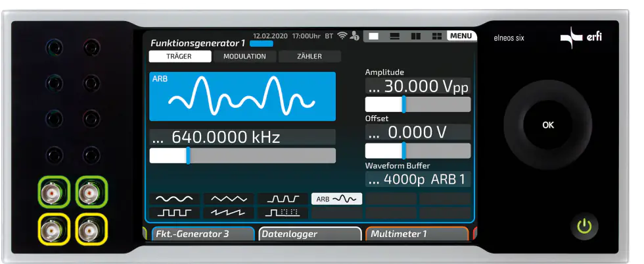Pick the sawtooth waveform icon
Viewport: 644px width, 264px height.
[228, 213]
